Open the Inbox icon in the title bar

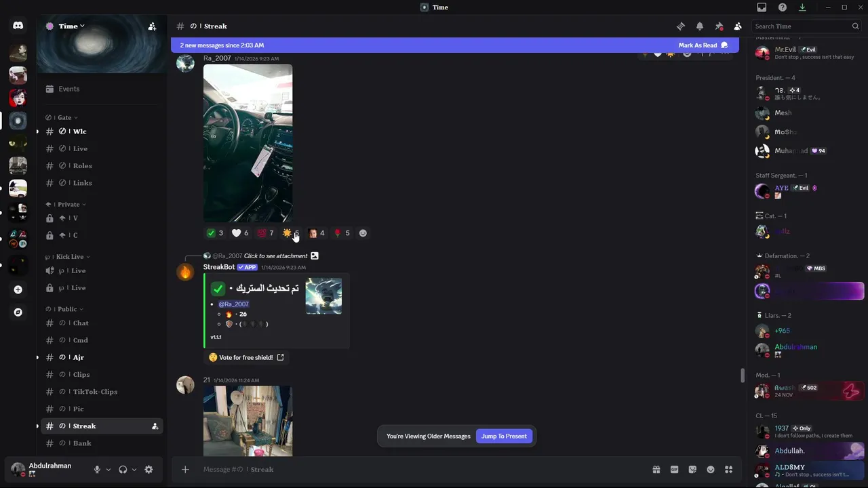coord(762,7)
